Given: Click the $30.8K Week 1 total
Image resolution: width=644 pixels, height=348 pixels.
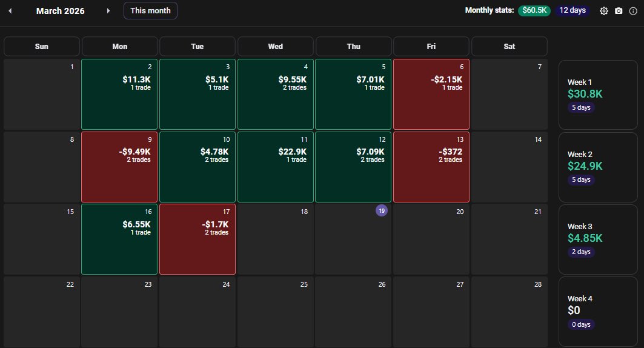Looking at the screenshot, I should tap(585, 94).
